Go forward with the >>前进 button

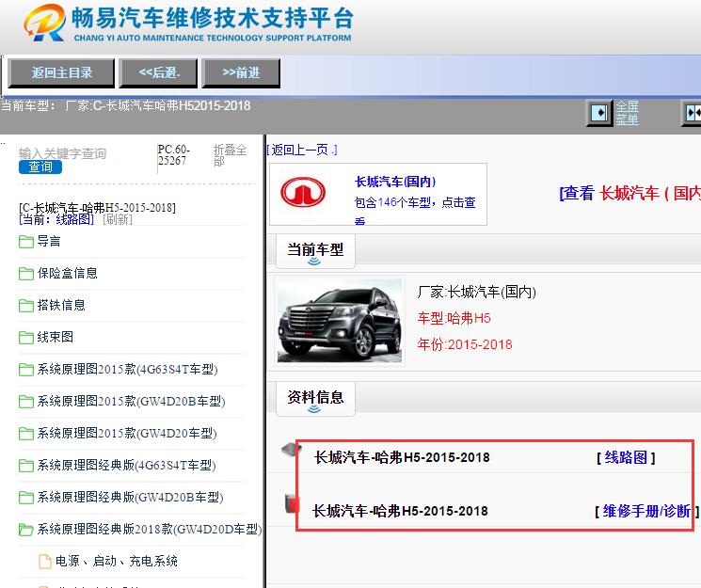click(x=242, y=72)
